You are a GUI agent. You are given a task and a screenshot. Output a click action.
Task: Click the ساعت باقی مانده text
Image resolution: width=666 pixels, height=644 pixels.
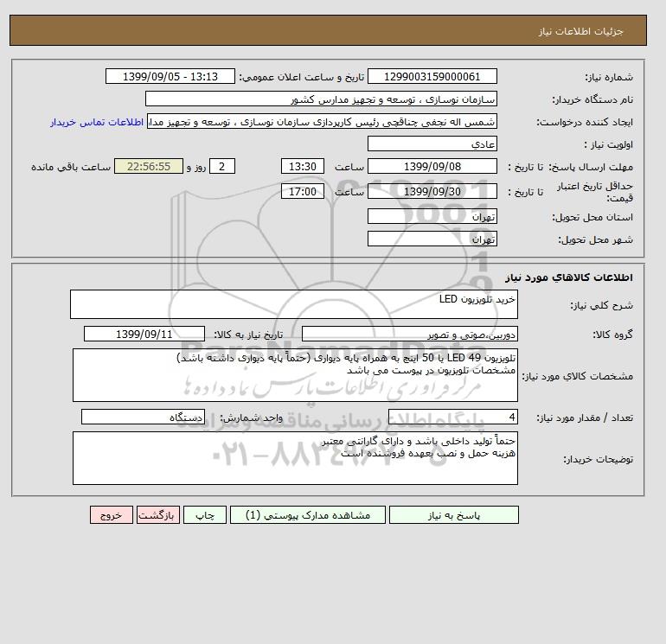coord(71,167)
